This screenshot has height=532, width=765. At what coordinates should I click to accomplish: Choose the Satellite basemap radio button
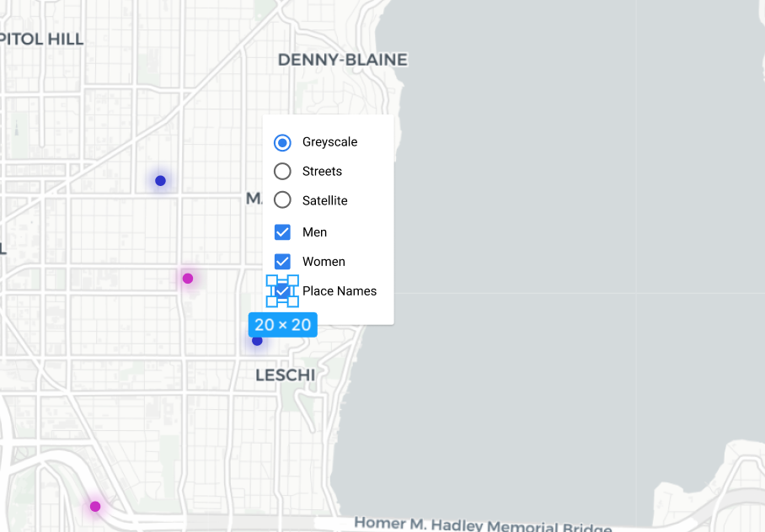coord(283,200)
